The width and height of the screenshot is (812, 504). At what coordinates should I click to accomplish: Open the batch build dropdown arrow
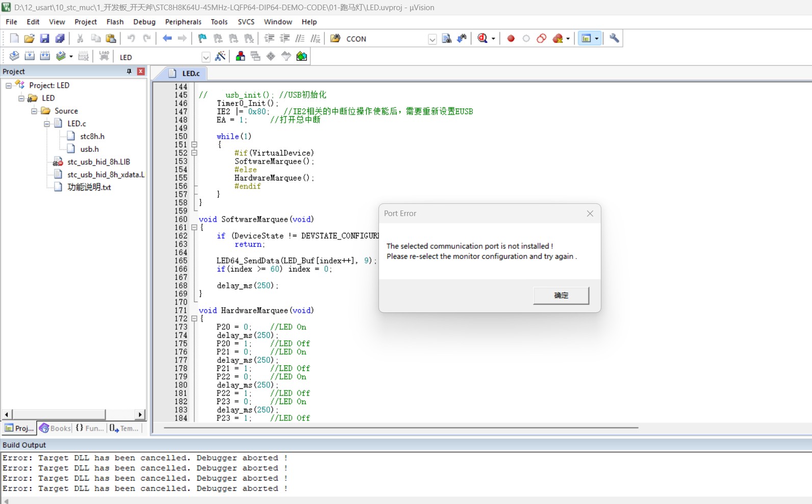pos(71,57)
